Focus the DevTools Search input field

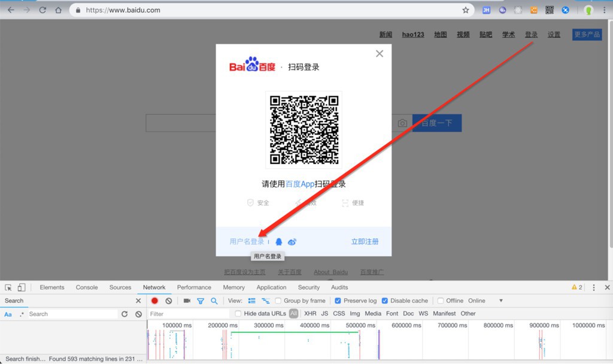tap(72, 314)
